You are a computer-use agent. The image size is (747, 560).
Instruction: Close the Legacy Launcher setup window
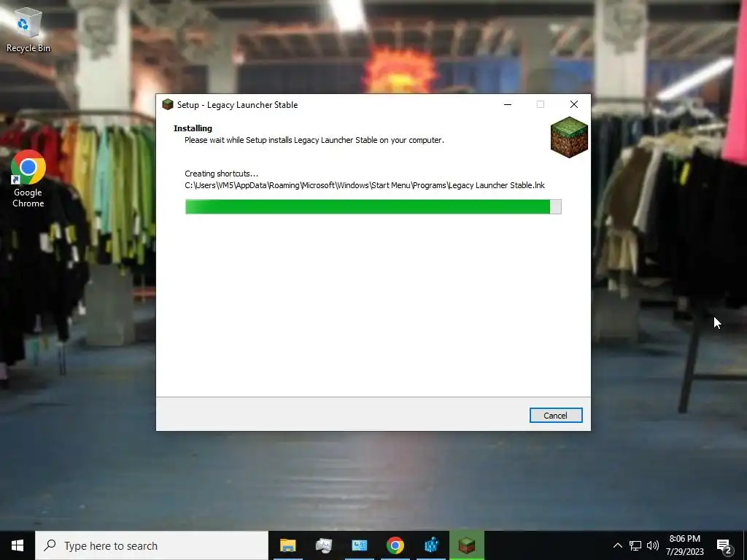click(x=573, y=104)
